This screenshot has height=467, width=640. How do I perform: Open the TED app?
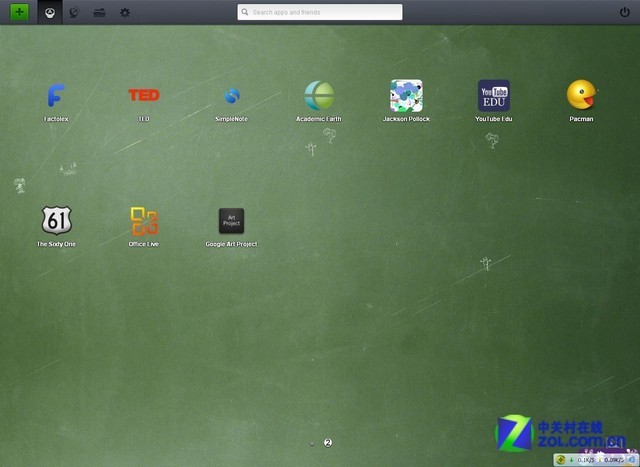(144, 96)
